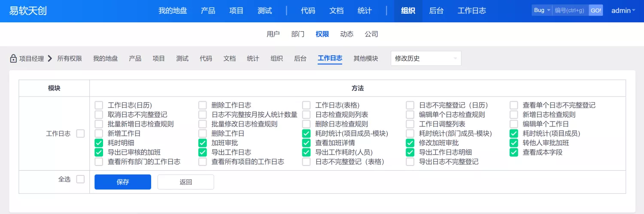This screenshot has width=644, height=214.
Task: Check 日志检查规则列表 permission
Action: [306, 115]
